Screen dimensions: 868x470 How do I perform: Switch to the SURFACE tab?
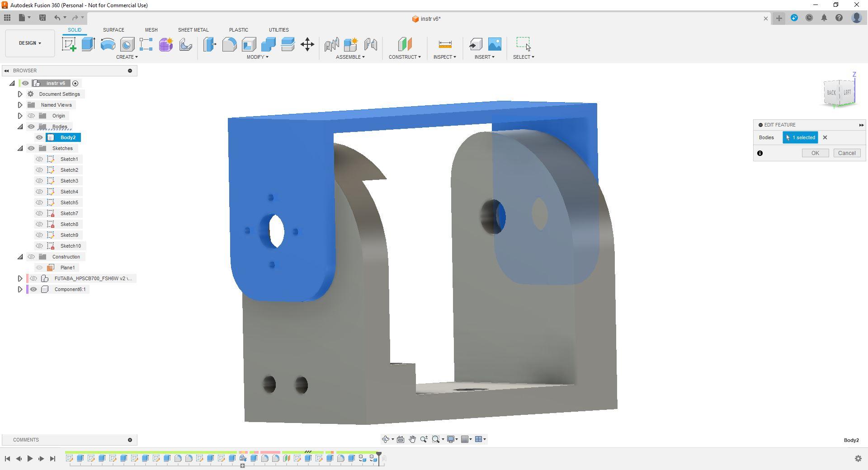click(x=113, y=30)
